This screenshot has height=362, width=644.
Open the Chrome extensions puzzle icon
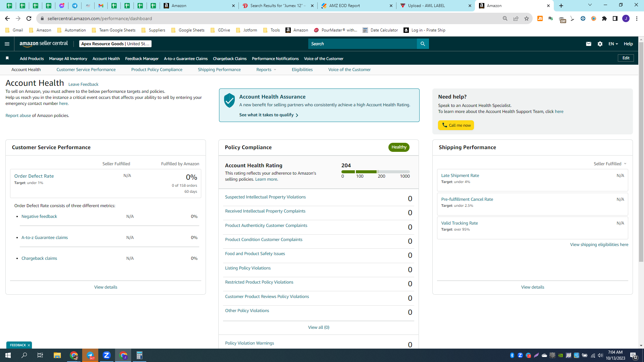[x=604, y=18]
